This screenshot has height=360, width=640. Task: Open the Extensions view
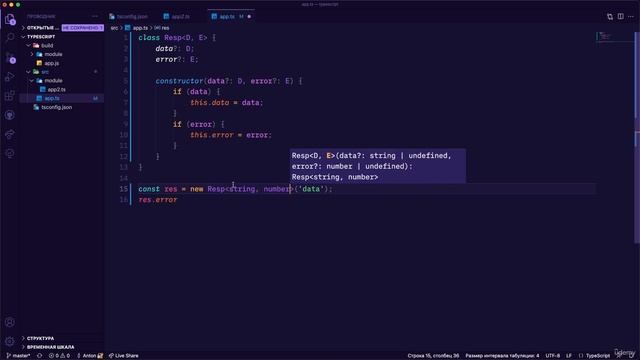point(10,96)
